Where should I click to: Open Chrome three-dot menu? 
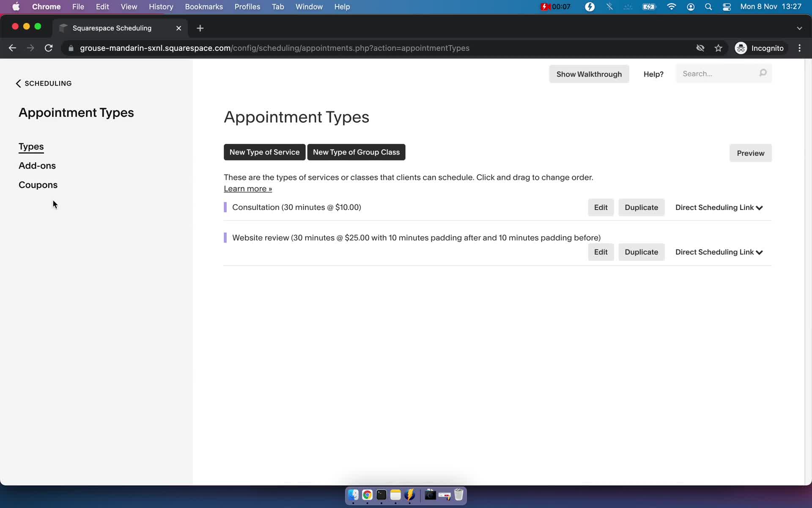tap(799, 48)
